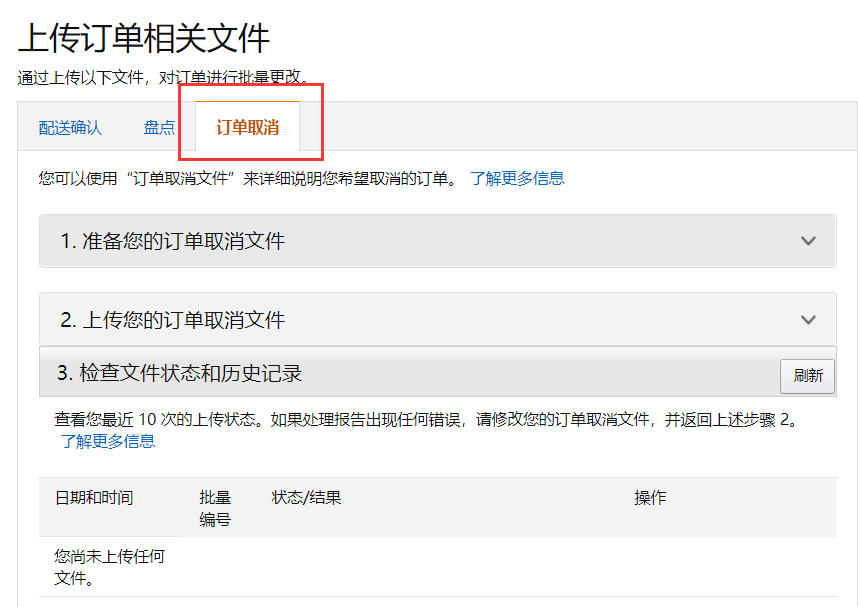Expand section 1 using its chevron arrow
The width and height of the screenshot is (858, 607).
tap(808, 241)
